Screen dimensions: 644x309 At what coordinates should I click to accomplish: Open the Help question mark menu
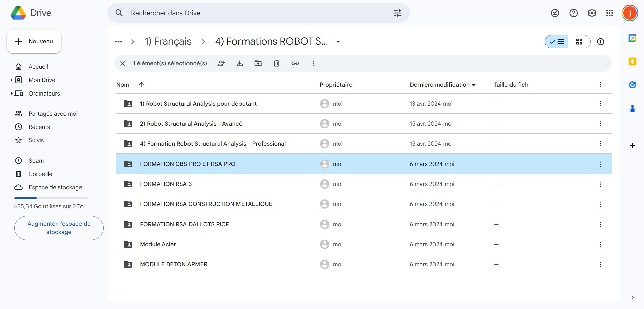click(x=574, y=13)
